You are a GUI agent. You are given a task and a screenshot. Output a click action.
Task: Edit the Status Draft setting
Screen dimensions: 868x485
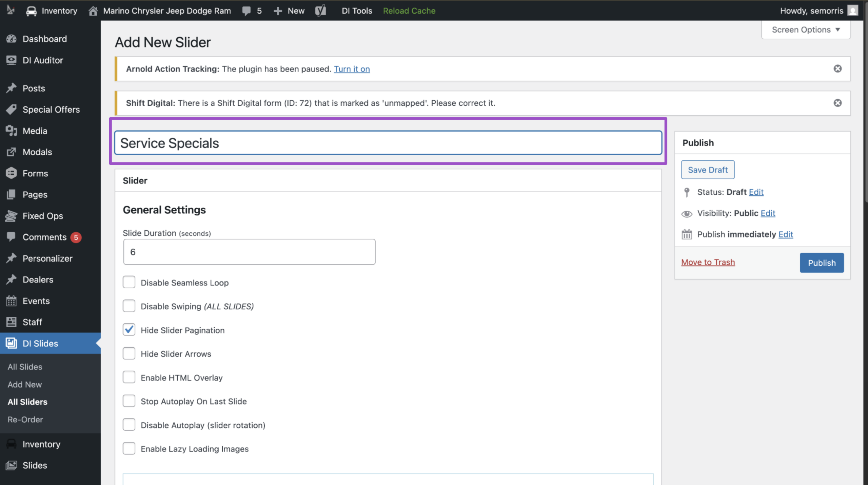click(756, 192)
